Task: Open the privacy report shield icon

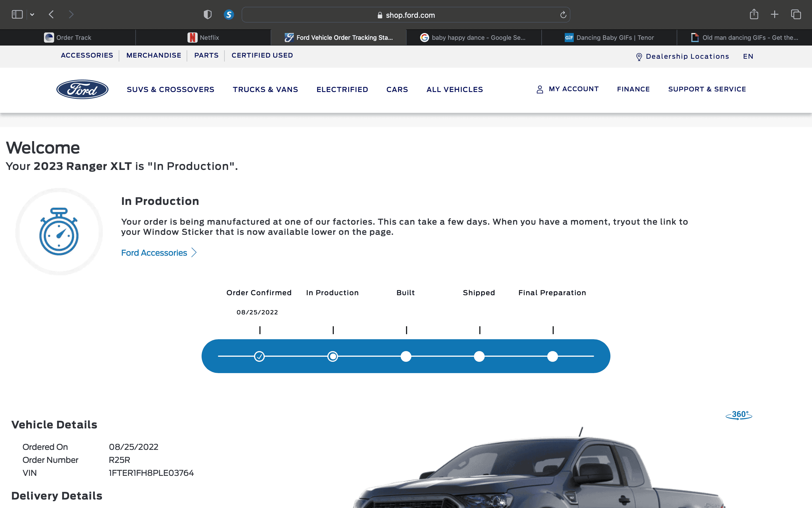Action: [208, 14]
